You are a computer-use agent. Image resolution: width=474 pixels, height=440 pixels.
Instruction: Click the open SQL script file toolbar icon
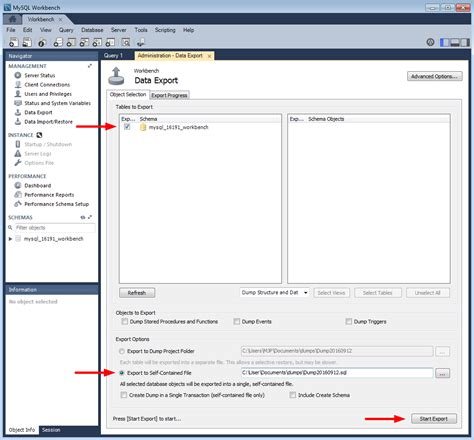tap(27, 43)
